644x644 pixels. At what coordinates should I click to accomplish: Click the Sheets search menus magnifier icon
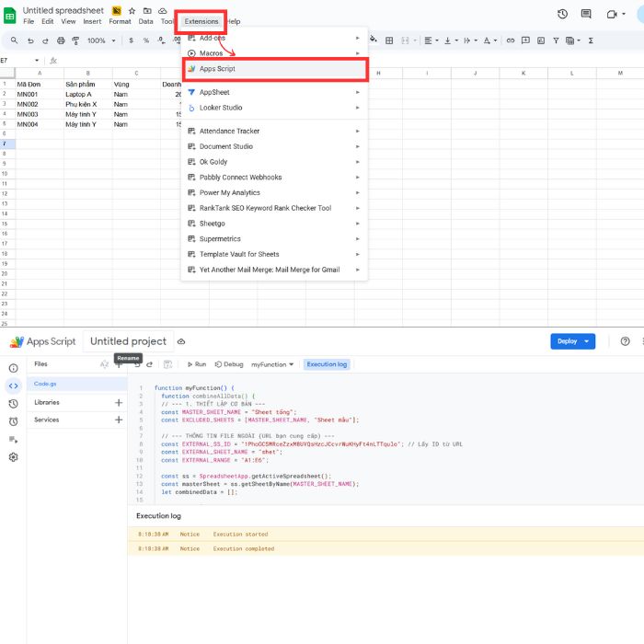14,40
